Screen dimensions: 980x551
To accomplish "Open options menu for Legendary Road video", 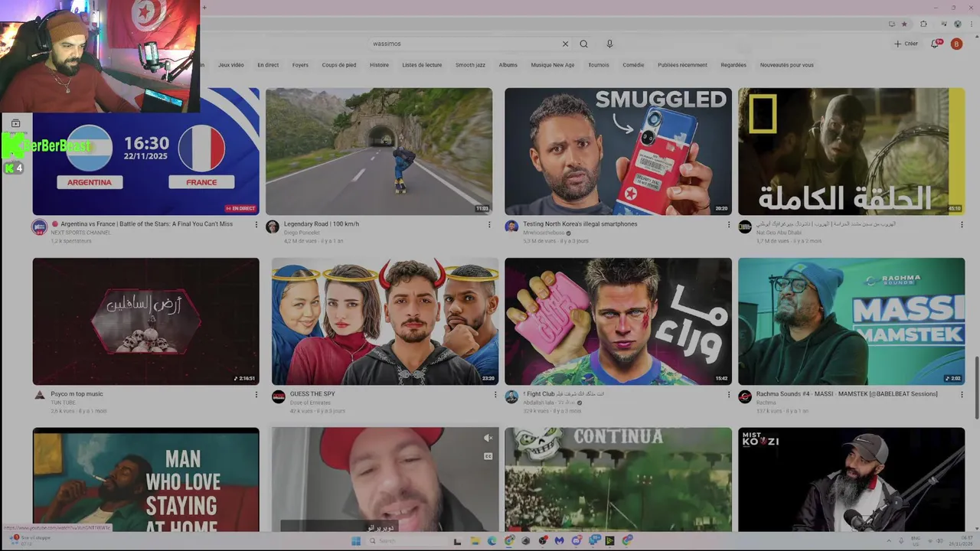I will click(489, 224).
